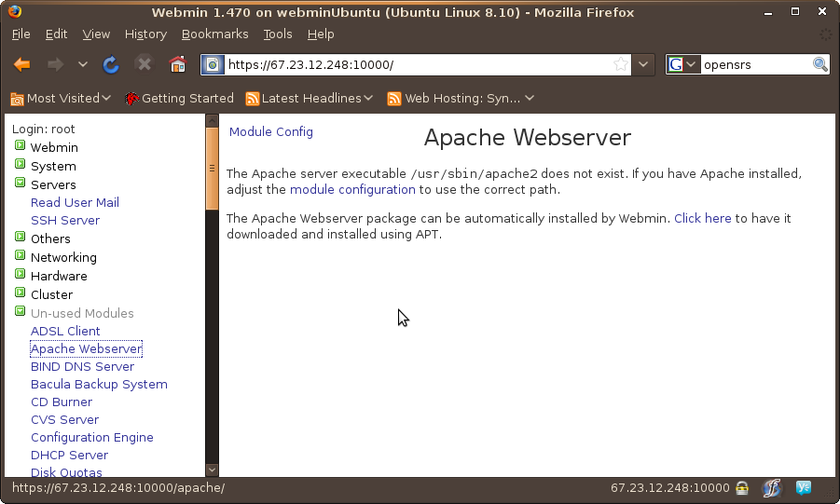840x504 pixels.
Task: Open the History menu
Action: click(145, 34)
